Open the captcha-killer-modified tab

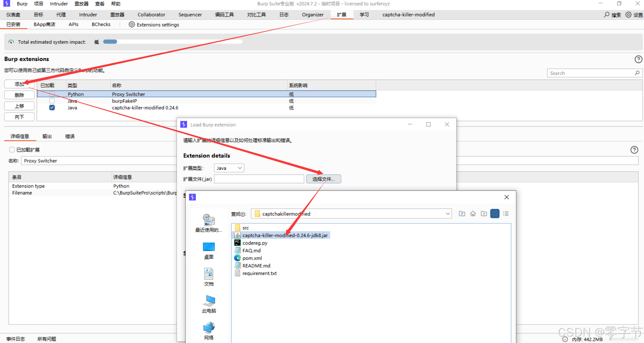(408, 15)
